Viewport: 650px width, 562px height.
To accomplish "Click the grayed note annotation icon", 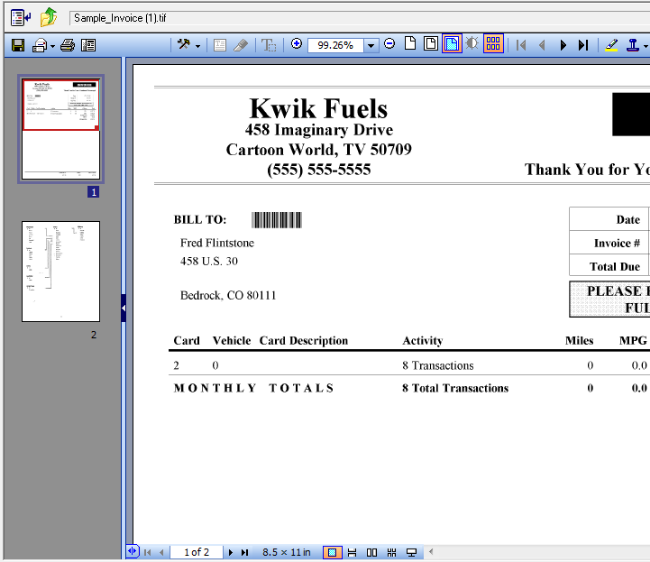I will point(220,45).
